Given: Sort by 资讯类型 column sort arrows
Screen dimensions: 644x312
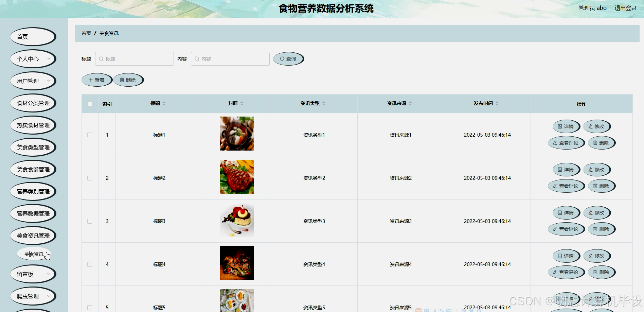Looking at the screenshot, I should (324, 103).
